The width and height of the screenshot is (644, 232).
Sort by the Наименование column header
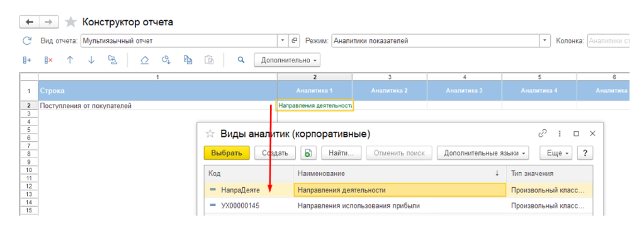[400, 173]
